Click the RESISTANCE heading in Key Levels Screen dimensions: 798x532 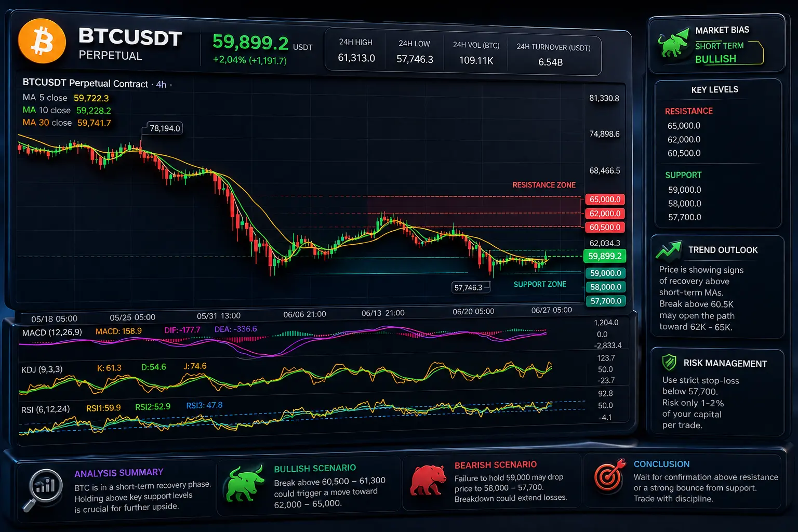pos(689,111)
